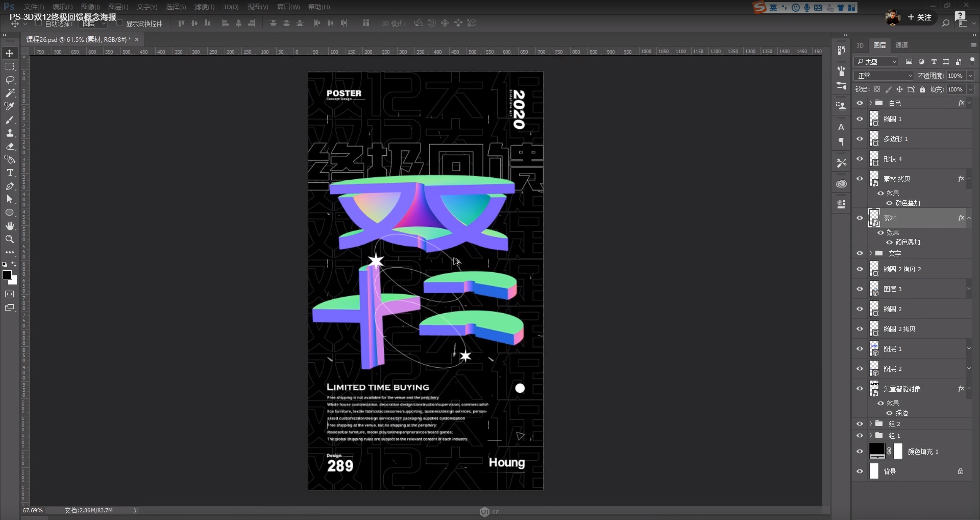The image size is (980, 520).
Task: Open the 图像 menu
Action: click(90, 7)
